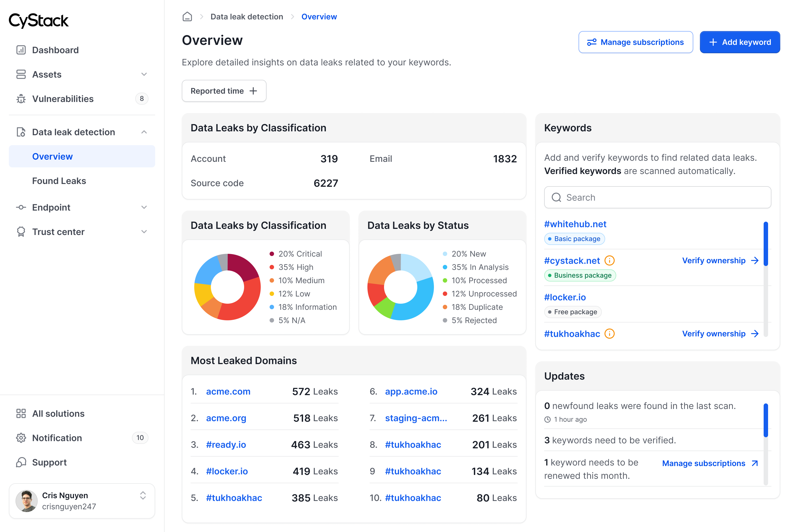The image size is (798, 532).
Task: Add a Reported time filter
Action: pos(224,91)
